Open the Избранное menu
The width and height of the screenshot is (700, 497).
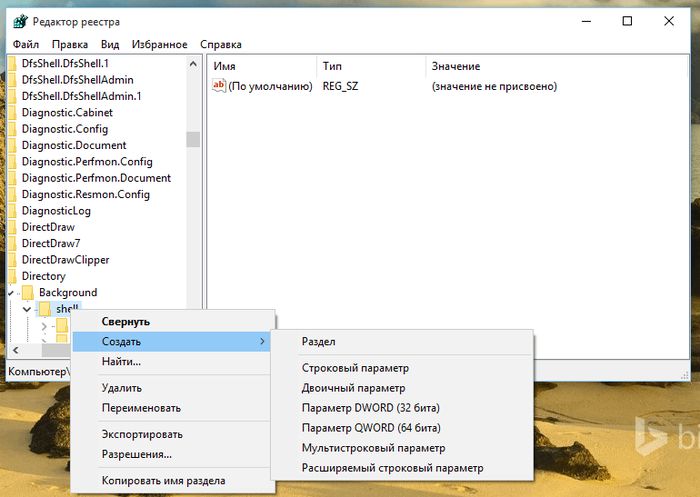(158, 45)
